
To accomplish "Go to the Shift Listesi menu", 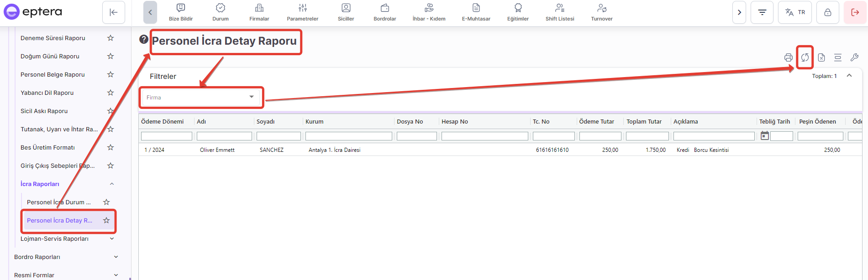I will [560, 12].
